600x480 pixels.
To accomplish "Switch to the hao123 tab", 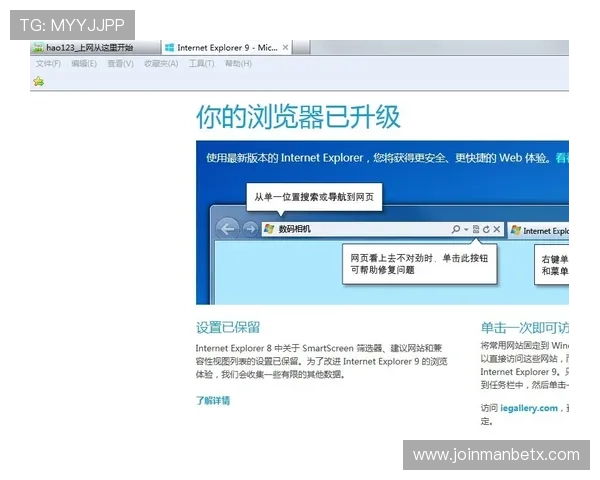I will coord(96,48).
